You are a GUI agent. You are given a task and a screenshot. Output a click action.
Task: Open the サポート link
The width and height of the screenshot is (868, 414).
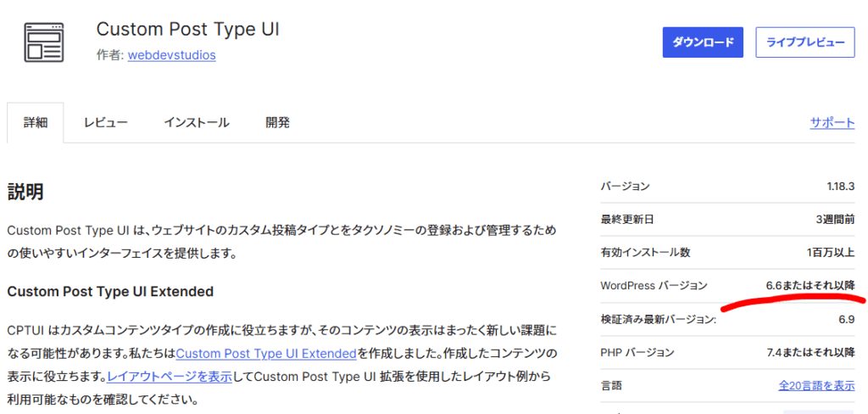(x=832, y=122)
